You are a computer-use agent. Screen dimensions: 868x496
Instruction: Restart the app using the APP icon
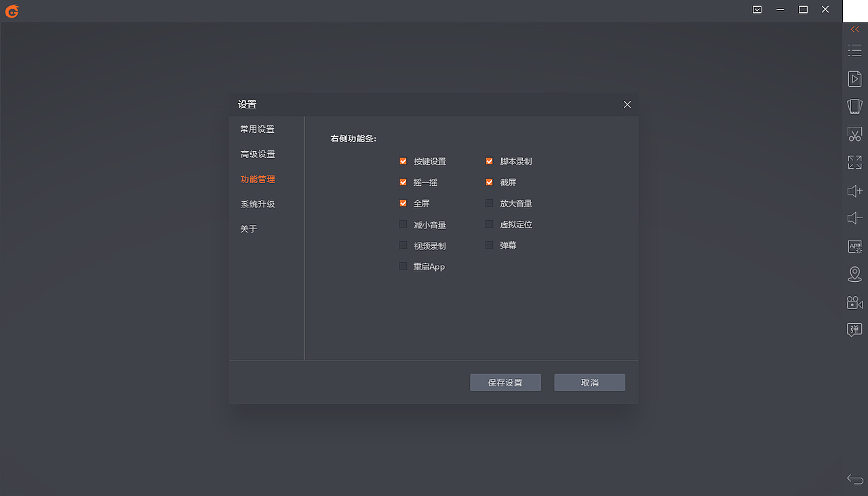click(854, 246)
